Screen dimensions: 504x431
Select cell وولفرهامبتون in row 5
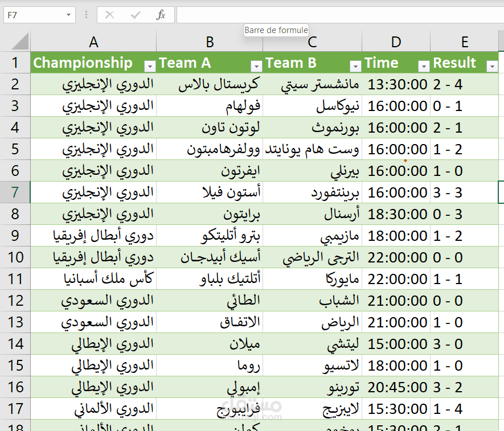click(x=210, y=149)
